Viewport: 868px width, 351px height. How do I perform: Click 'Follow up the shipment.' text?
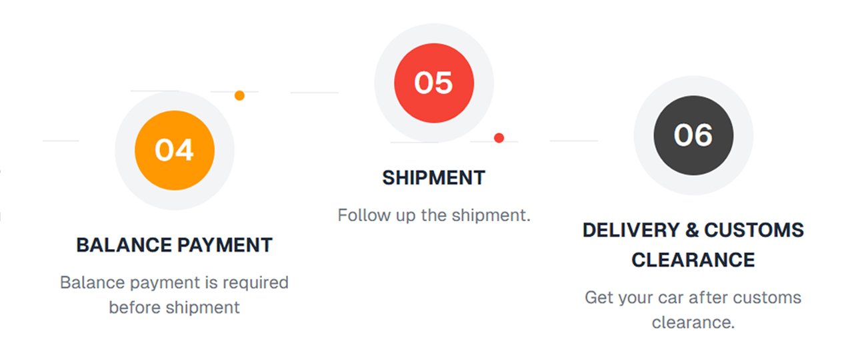[x=434, y=216]
